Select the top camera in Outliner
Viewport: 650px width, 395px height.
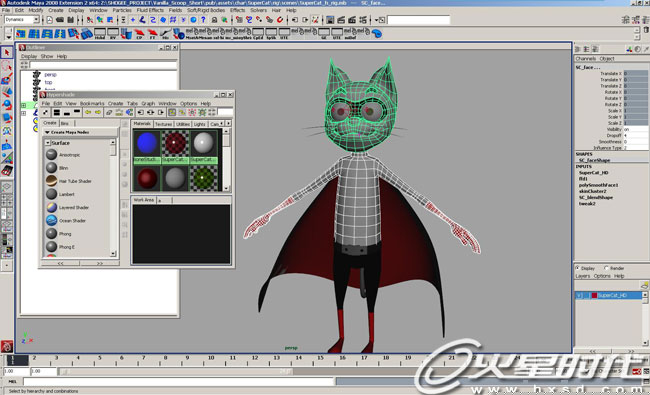(48, 82)
